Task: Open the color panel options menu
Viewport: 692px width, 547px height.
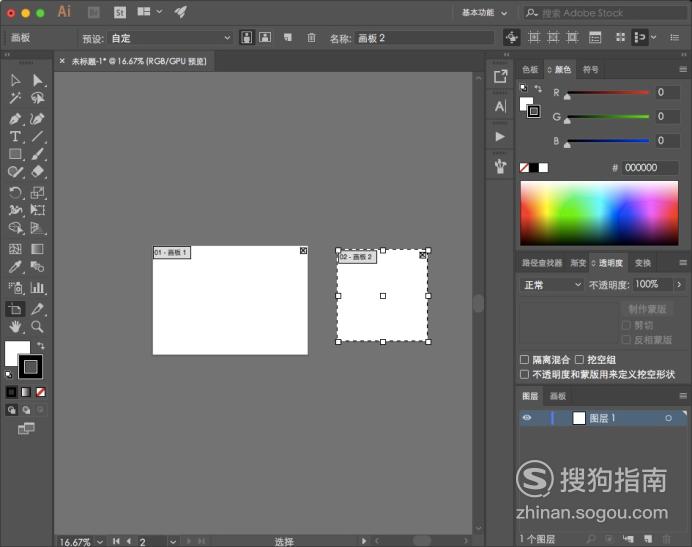Action: (x=683, y=69)
